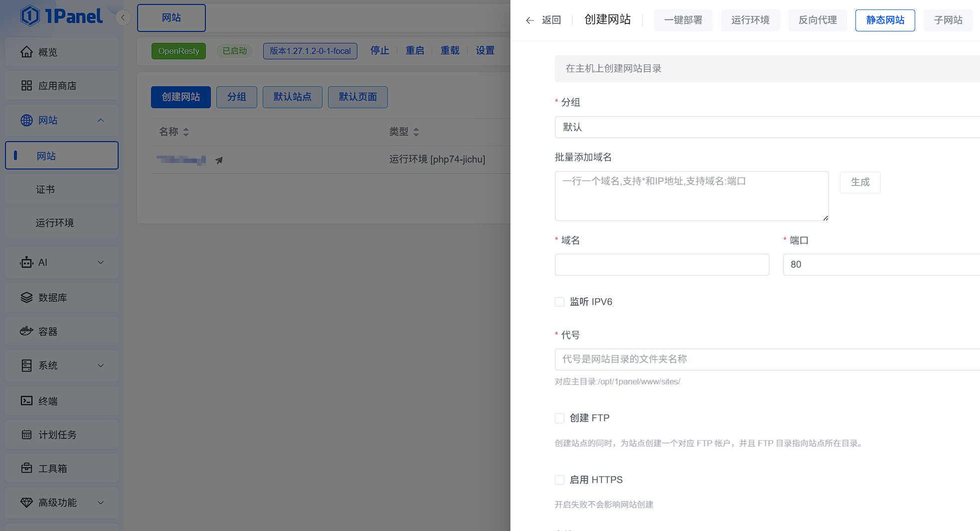
Task: Open the 应用商店 app store icon
Action: point(26,86)
